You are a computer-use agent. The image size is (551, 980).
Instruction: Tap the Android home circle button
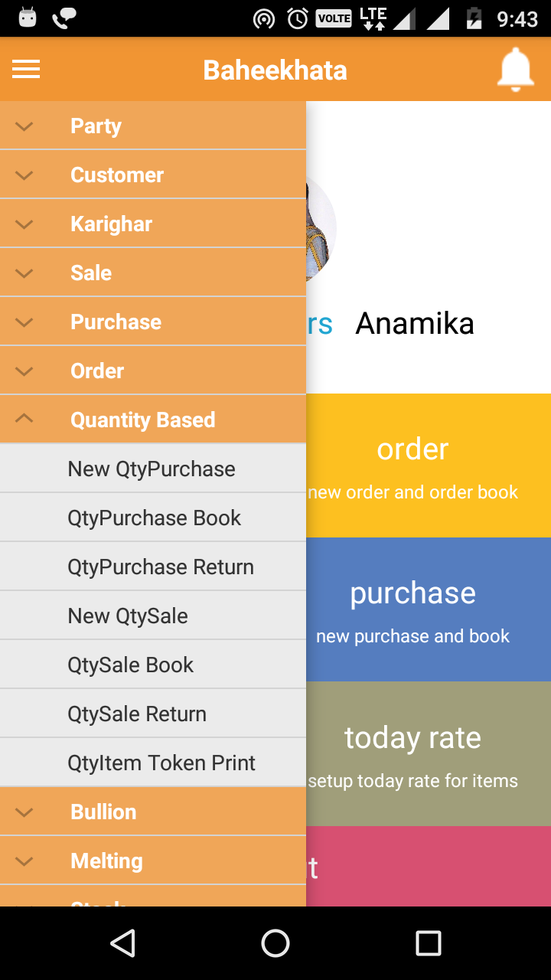tap(275, 943)
